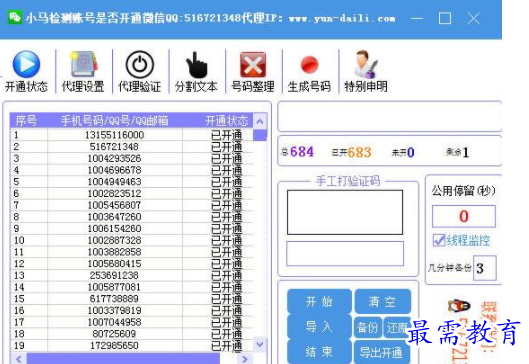Click the total count 684

tap(302, 152)
